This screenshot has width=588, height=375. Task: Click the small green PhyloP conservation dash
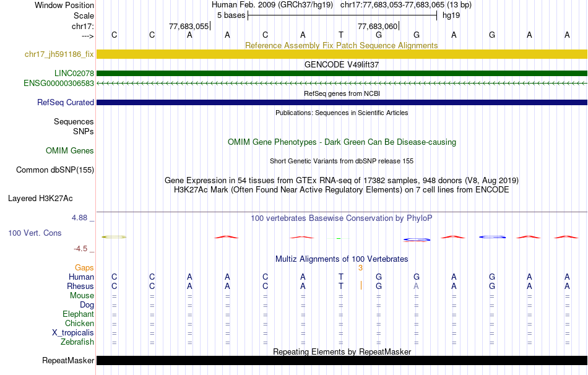click(339, 238)
